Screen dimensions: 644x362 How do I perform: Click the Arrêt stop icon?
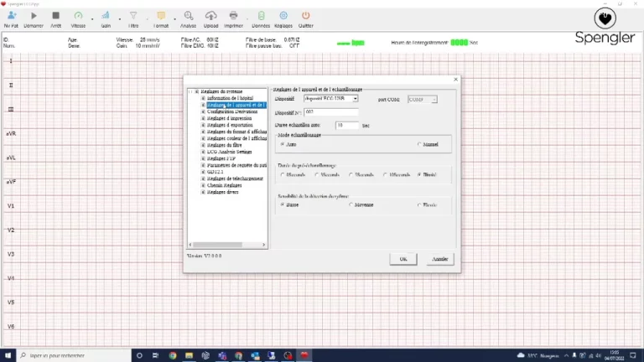tap(55, 18)
